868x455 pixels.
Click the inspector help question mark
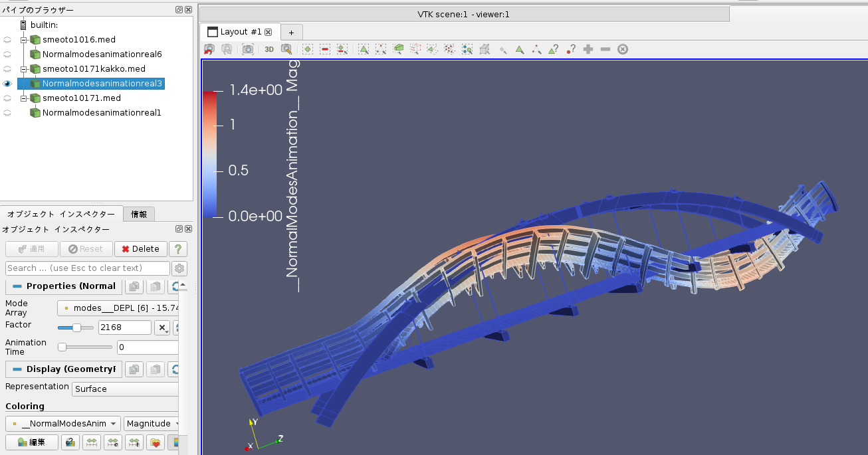(x=177, y=249)
